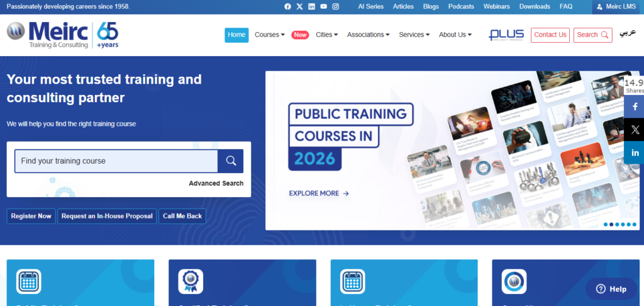This screenshot has width=644, height=306.
Task: Open the Instagram icon in top bar
Action: (336, 6)
